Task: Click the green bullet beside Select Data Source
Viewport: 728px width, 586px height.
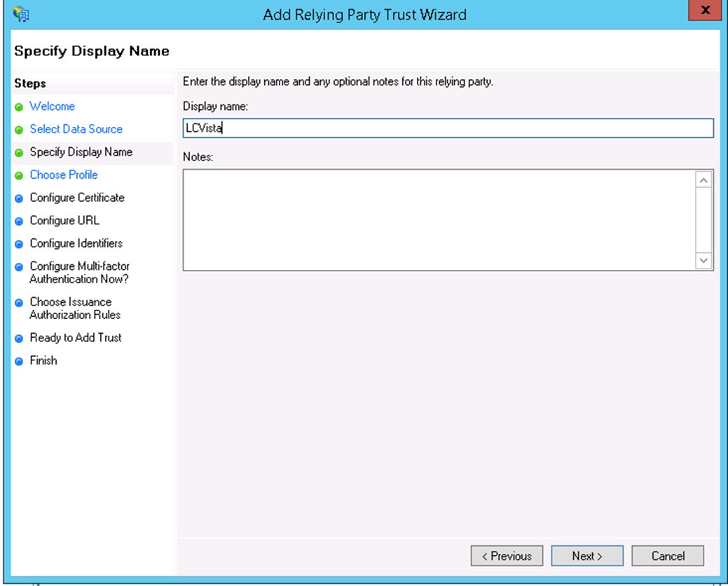Action: click(19, 130)
